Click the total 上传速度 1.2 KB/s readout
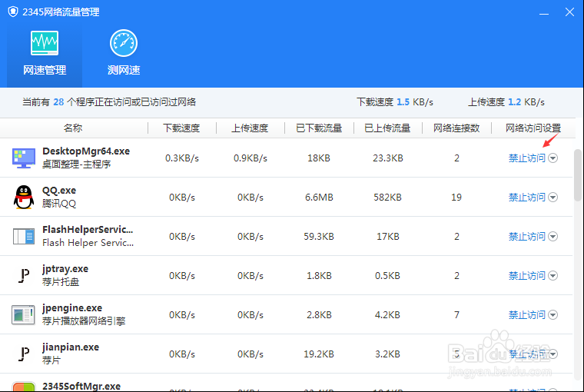Screen dimensions: 584x392 tap(506, 102)
